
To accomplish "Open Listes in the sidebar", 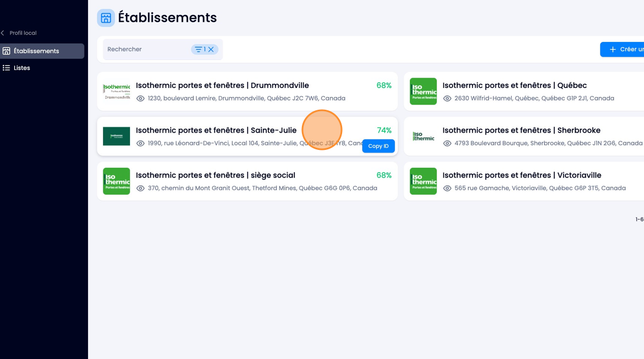I will 22,68.
